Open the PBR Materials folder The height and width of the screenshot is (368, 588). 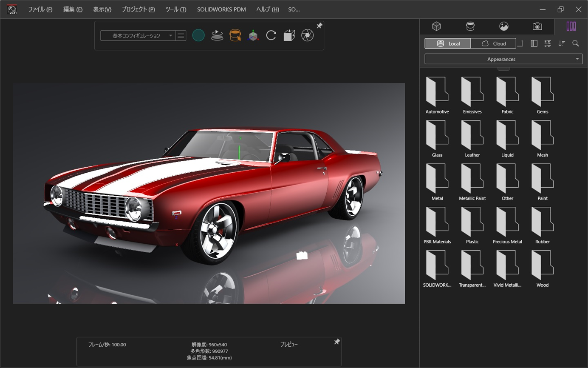(x=437, y=225)
